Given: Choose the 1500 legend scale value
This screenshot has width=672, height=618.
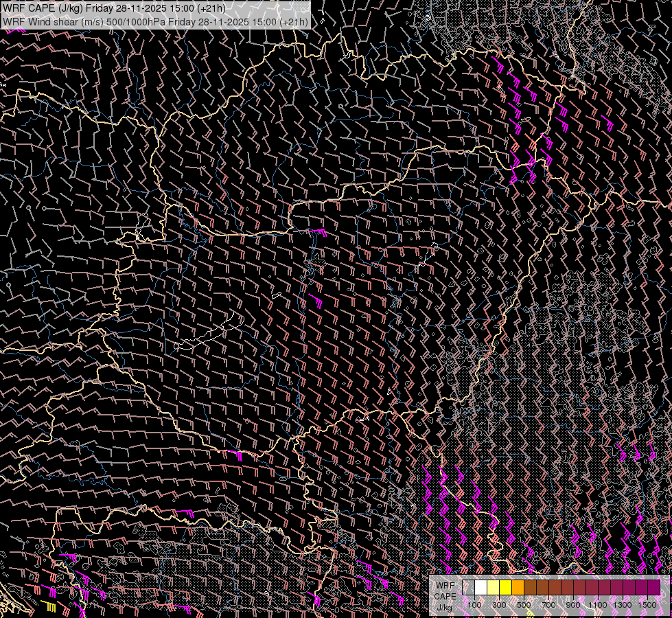Looking at the screenshot, I should 647,605.
